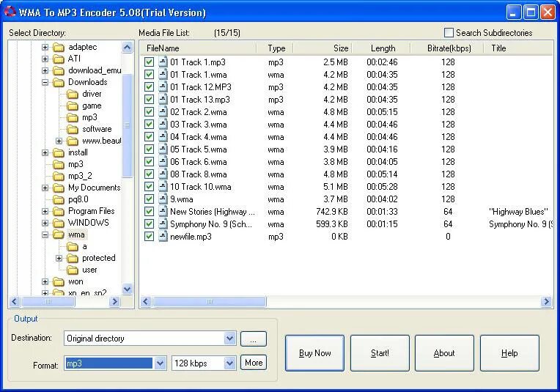The height and width of the screenshot is (392, 560).
Task: Uncheck 06 Track 6.wma checkbox
Action: [x=149, y=162]
